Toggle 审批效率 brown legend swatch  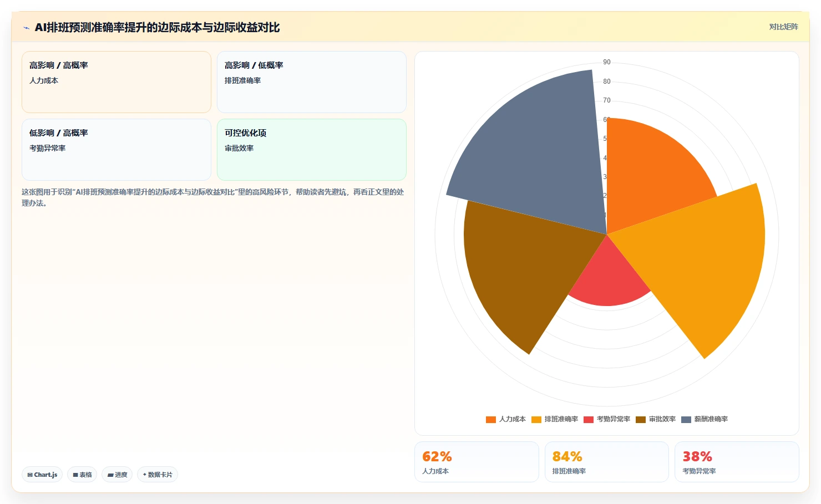click(640, 420)
